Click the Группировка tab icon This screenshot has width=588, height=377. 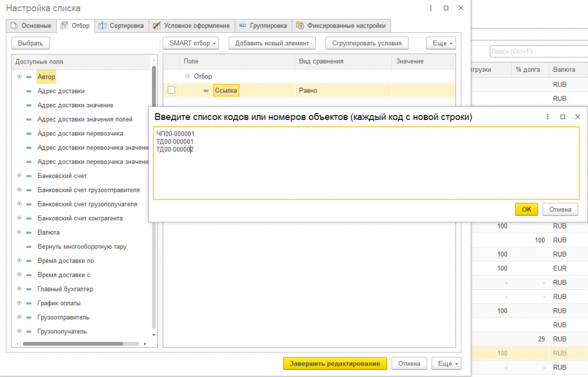[x=243, y=25]
